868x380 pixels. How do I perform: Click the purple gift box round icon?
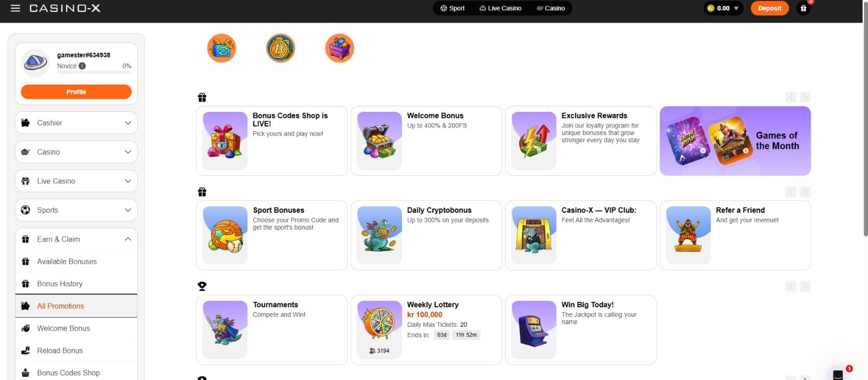point(340,48)
